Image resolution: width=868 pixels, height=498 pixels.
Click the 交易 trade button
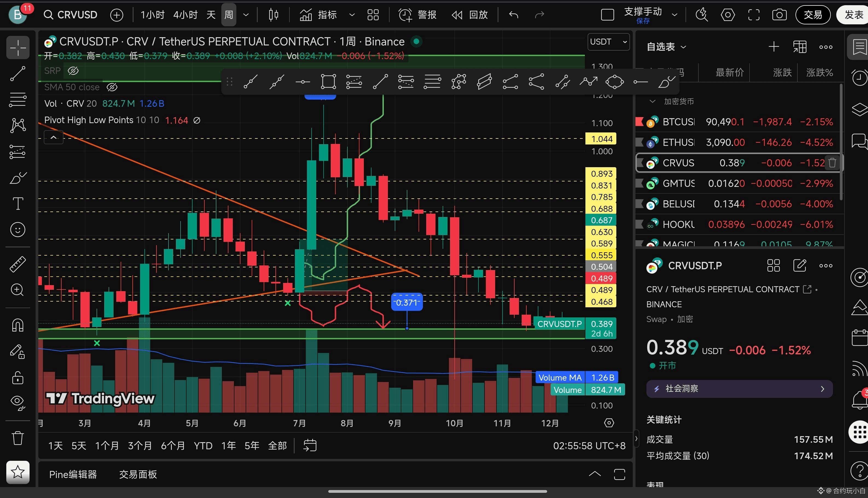(813, 15)
